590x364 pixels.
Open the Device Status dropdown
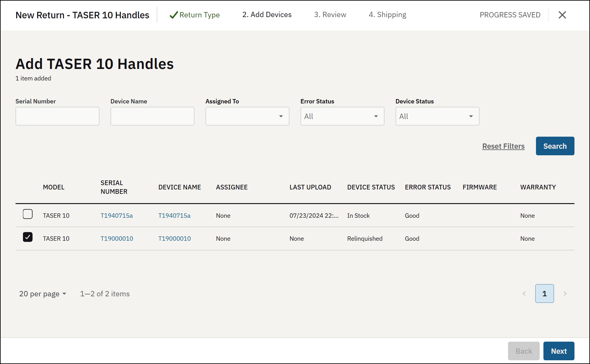pos(437,116)
